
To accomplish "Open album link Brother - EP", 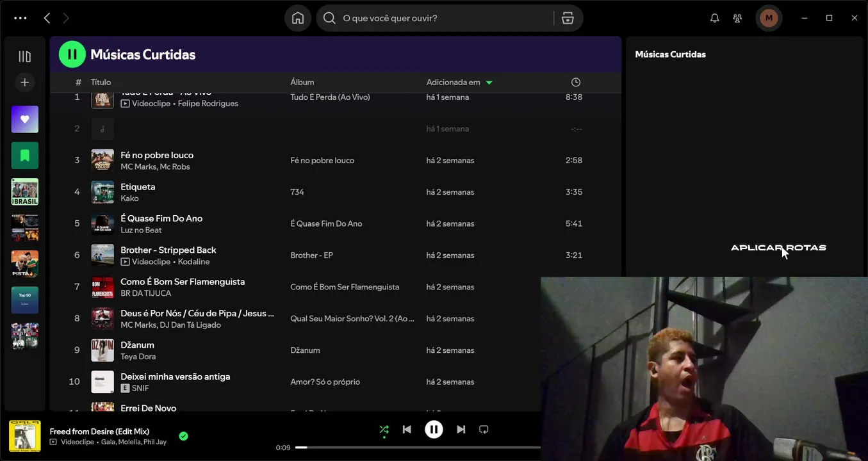I will tap(311, 255).
